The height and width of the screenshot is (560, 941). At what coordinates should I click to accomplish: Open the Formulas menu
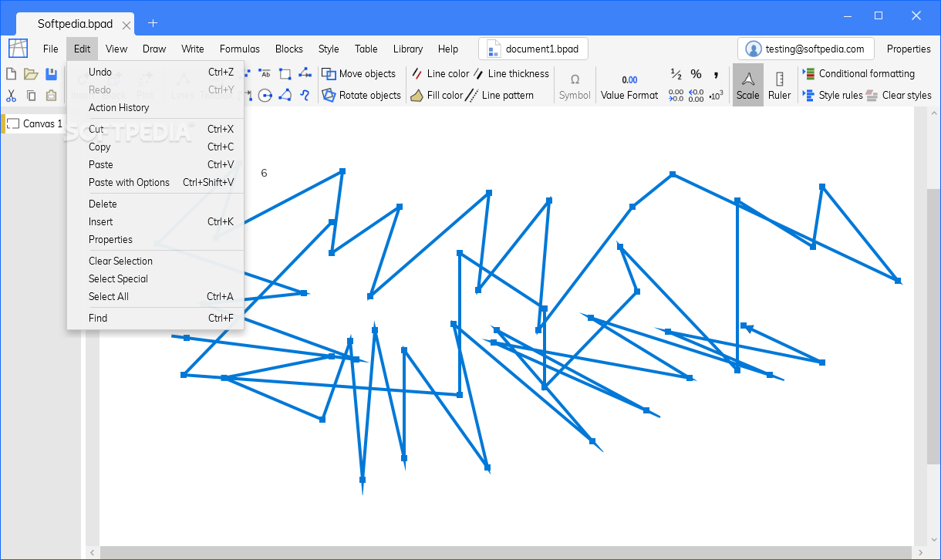click(x=240, y=49)
